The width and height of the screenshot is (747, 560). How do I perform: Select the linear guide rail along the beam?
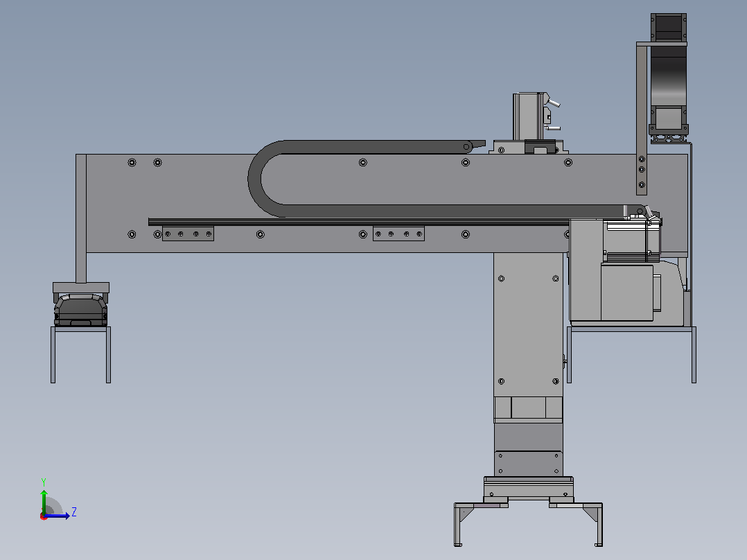[x=359, y=222]
